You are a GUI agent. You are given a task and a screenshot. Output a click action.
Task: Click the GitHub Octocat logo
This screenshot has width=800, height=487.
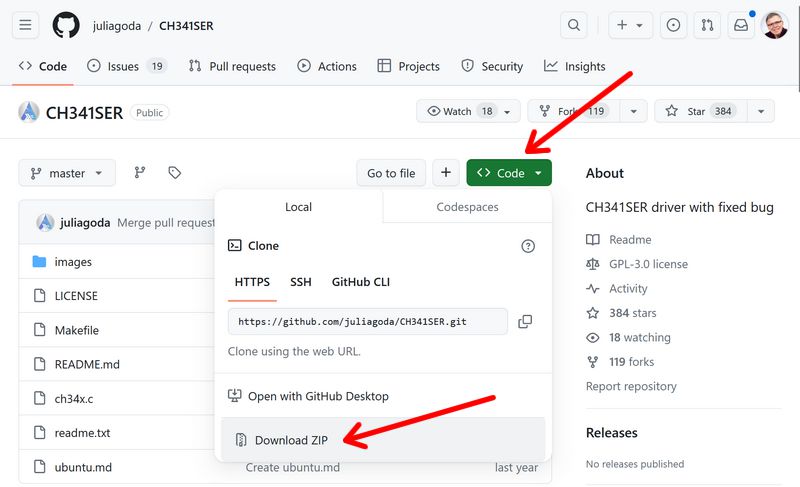pyautogui.click(x=66, y=25)
